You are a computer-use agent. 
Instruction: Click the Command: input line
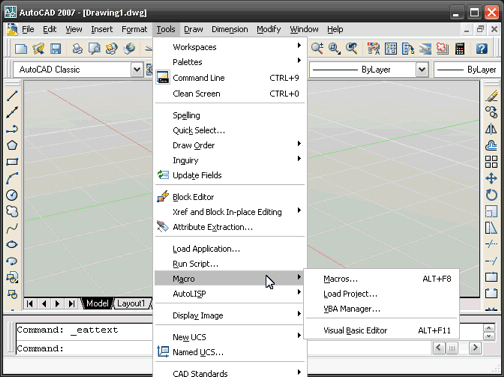84,348
